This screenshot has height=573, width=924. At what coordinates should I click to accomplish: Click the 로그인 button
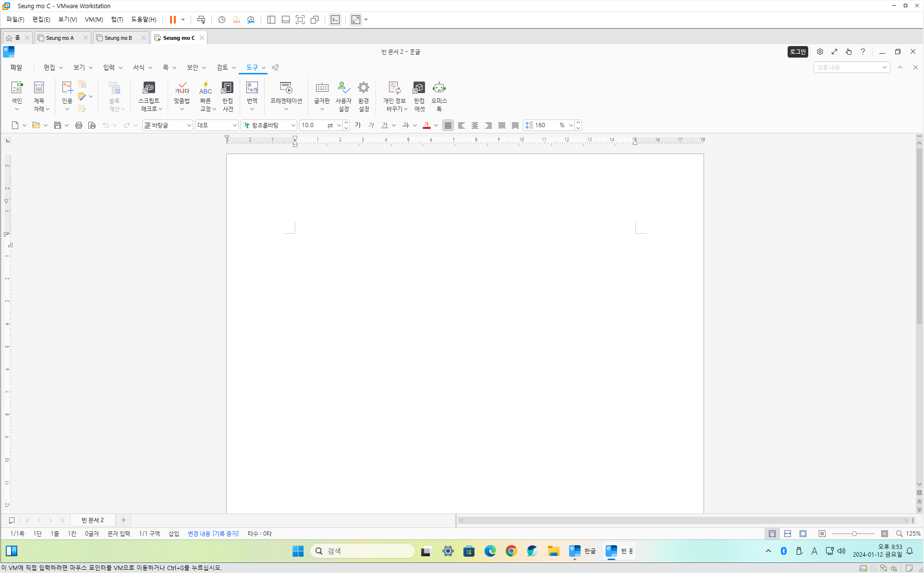798,52
